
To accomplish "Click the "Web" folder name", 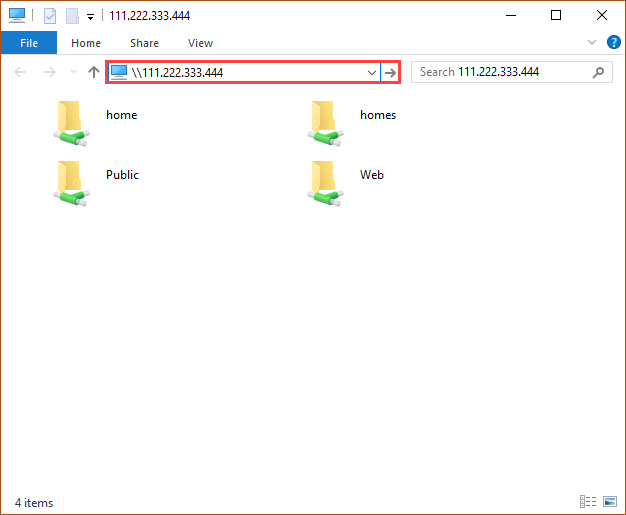I will [372, 175].
